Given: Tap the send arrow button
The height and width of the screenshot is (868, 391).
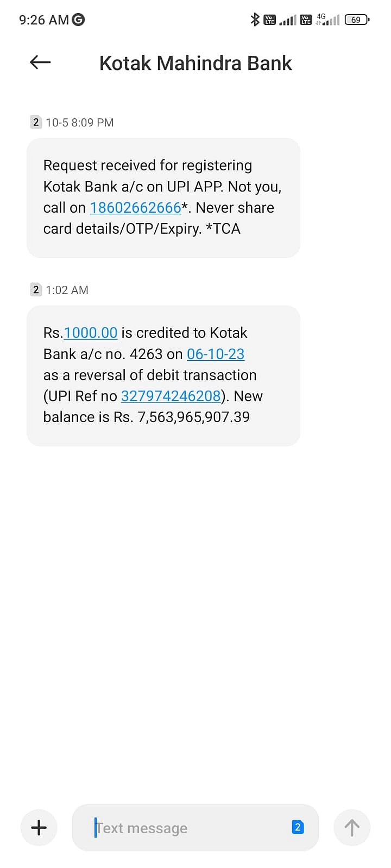Looking at the screenshot, I should coord(352,827).
